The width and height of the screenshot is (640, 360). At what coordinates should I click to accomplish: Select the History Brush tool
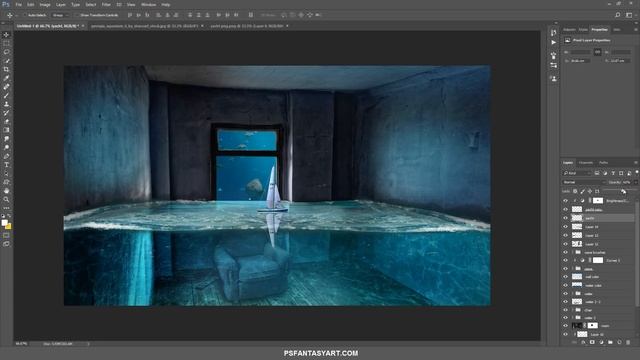pyautogui.click(x=6, y=113)
